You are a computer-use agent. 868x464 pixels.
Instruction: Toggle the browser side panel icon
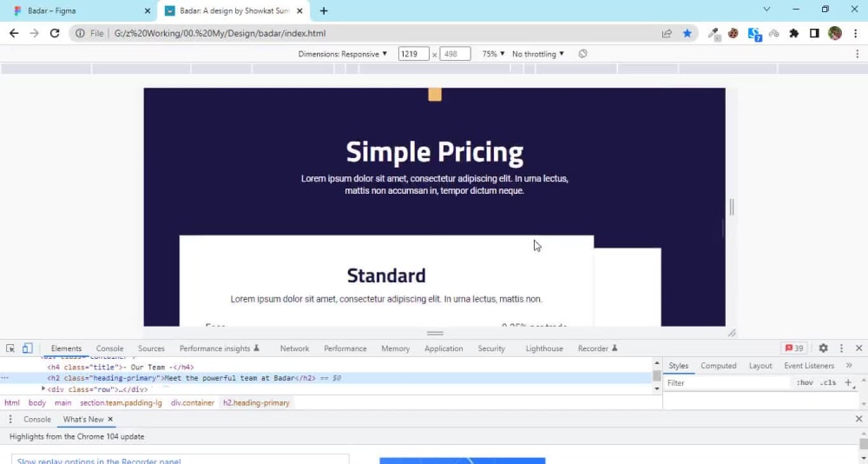click(814, 33)
